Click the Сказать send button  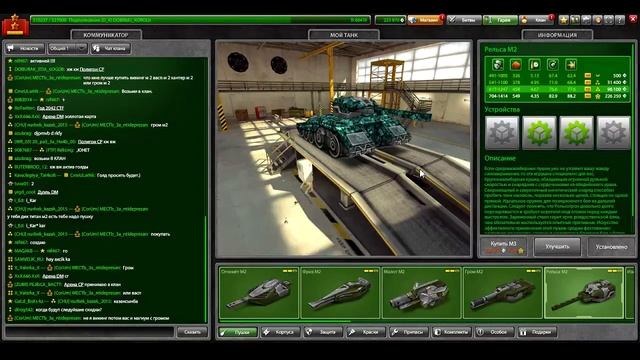pos(192,332)
